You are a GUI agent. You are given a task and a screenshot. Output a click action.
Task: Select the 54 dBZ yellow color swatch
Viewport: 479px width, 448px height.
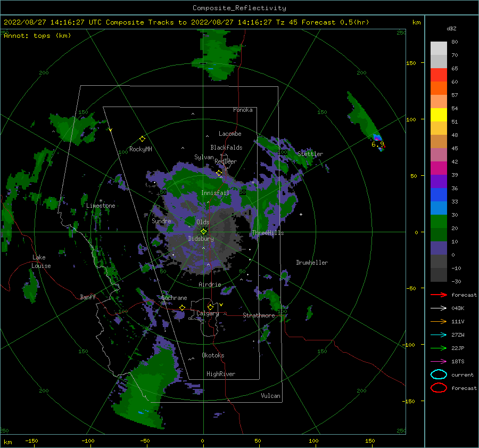click(x=439, y=115)
